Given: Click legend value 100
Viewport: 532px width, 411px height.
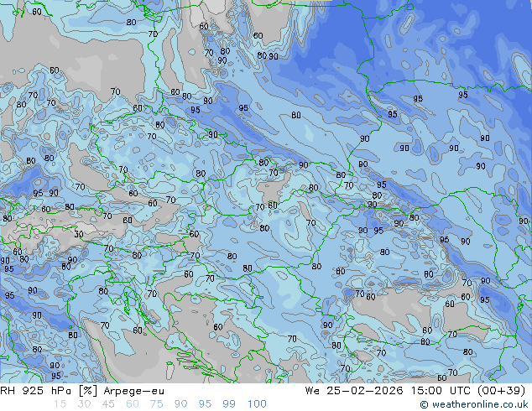Looking at the screenshot, I should [257, 404].
